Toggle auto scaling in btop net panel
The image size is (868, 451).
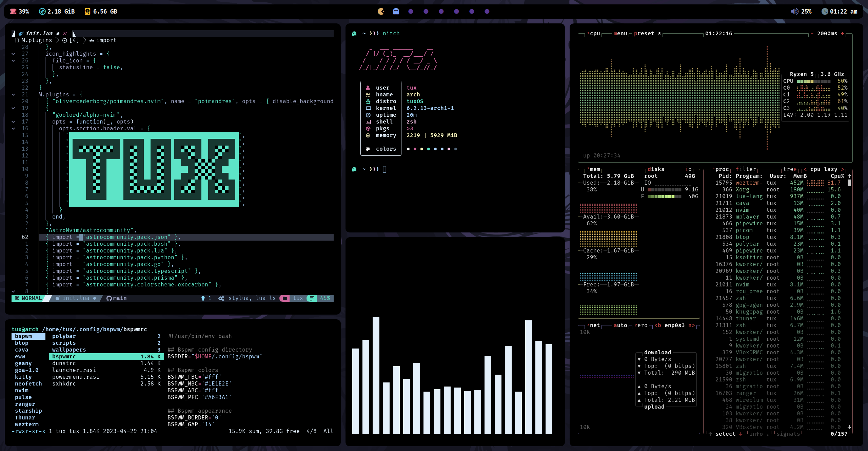pos(620,325)
